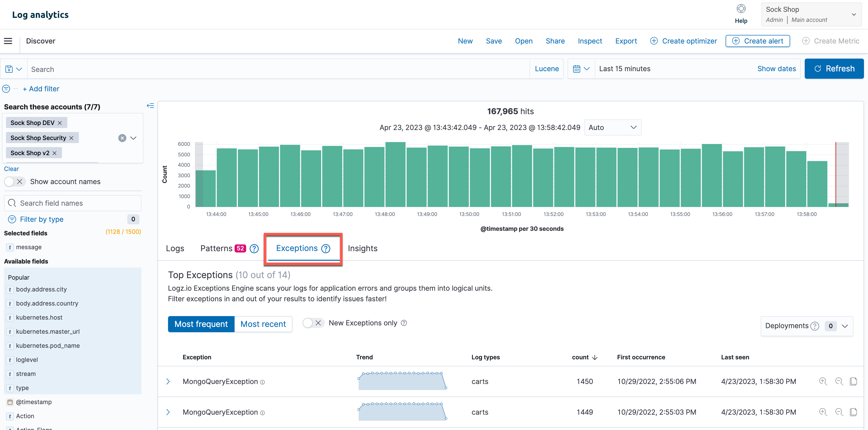Sort exceptions by count column
Screen dimensions: 868x430
click(584, 357)
